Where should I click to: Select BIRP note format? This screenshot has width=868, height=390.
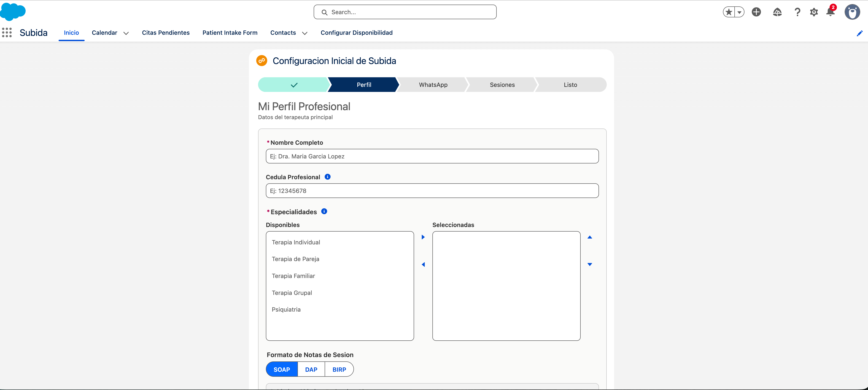[339, 369]
